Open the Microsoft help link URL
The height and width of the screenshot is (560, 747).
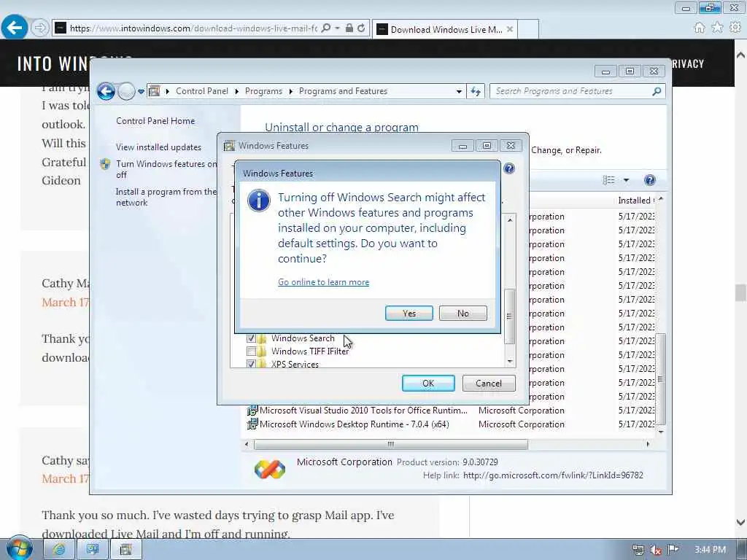(x=553, y=475)
